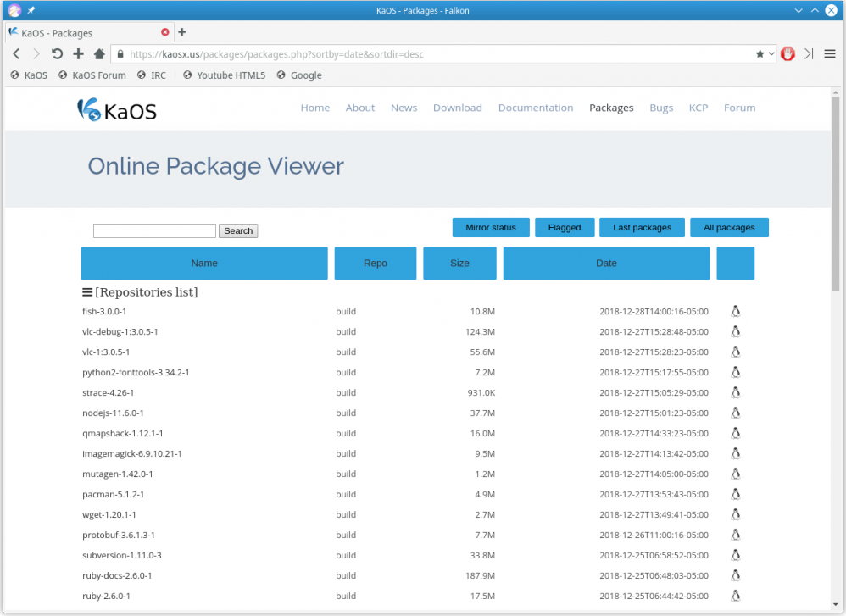Click the Mirror status button
Viewport: 846px width, 616px height.
click(x=491, y=228)
